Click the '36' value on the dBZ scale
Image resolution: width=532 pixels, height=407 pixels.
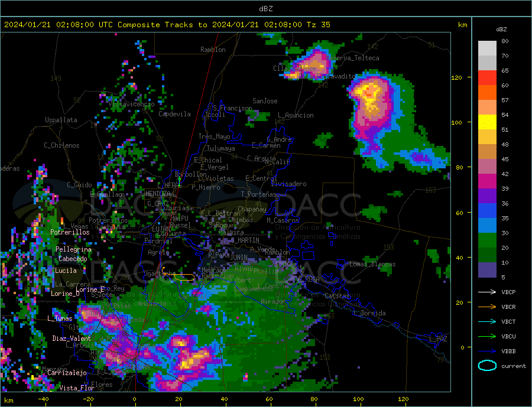click(x=505, y=203)
